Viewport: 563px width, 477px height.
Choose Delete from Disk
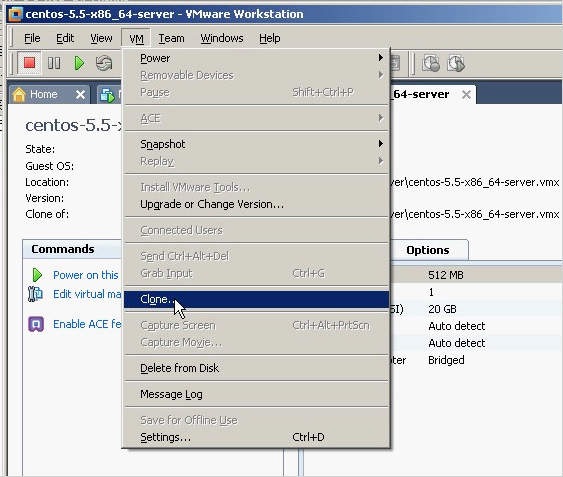(256, 368)
